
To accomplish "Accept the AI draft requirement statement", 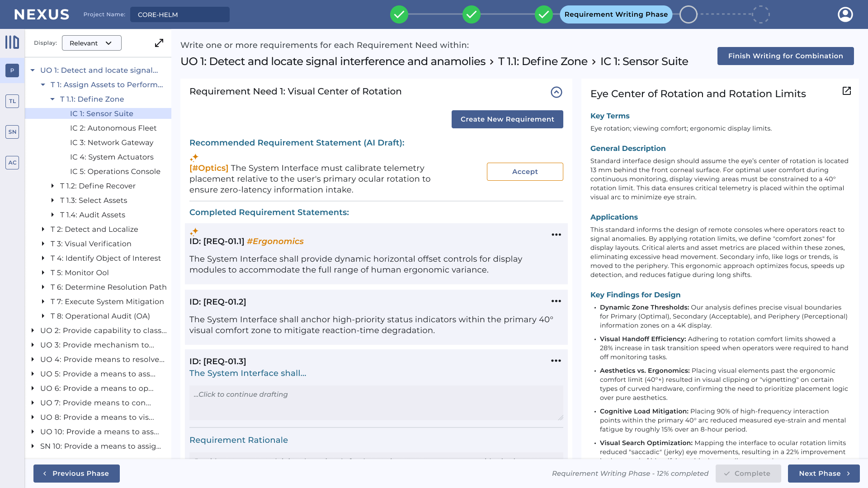I will 524,172.
